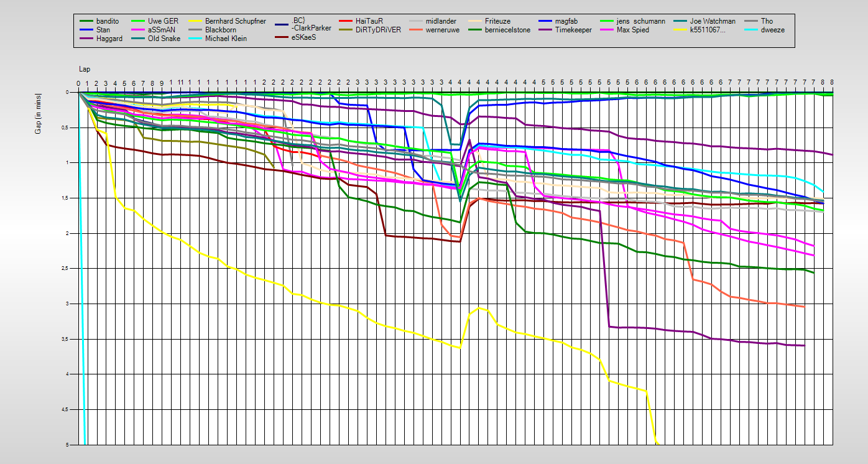Click the midlander legend label
Image resolution: width=868 pixels, height=464 pixels.
441,21
